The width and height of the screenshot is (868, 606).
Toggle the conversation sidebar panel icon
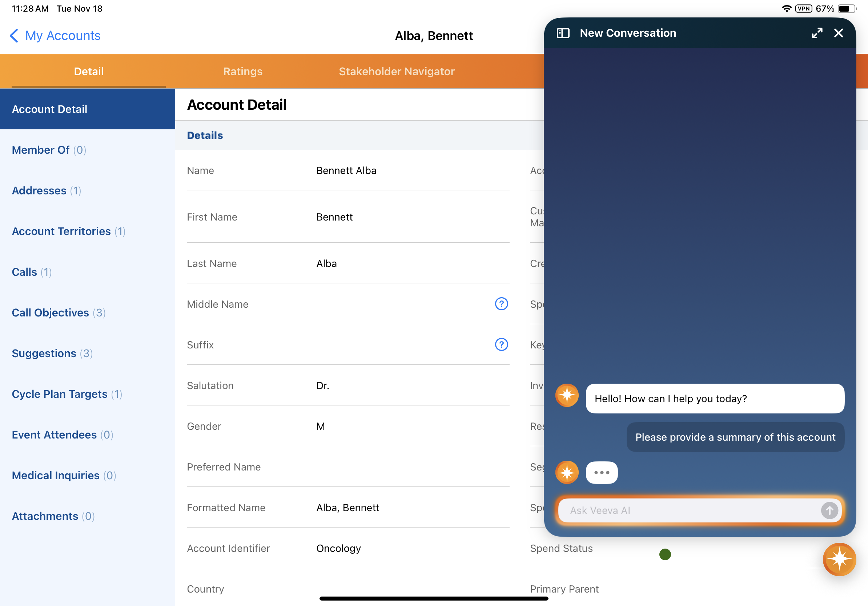563,33
